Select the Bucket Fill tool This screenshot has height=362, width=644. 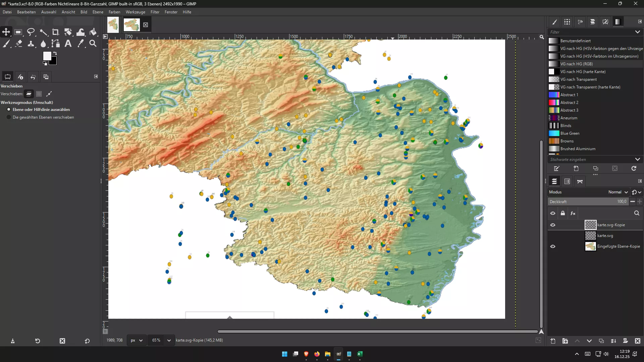pyautogui.click(x=93, y=32)
